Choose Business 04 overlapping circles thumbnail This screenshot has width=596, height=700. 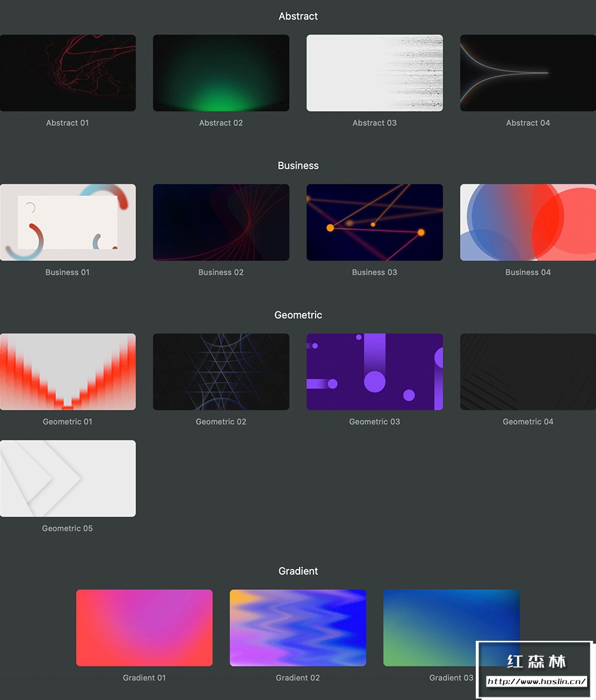click(528, 223)
